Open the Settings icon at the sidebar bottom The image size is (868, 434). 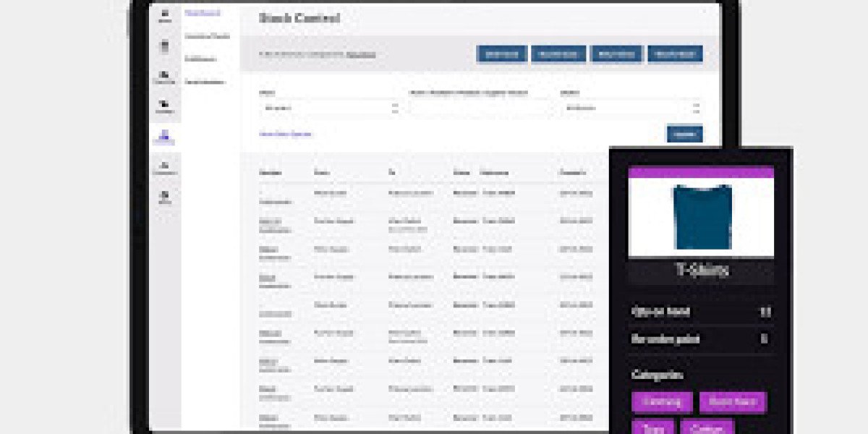(164, 195)
